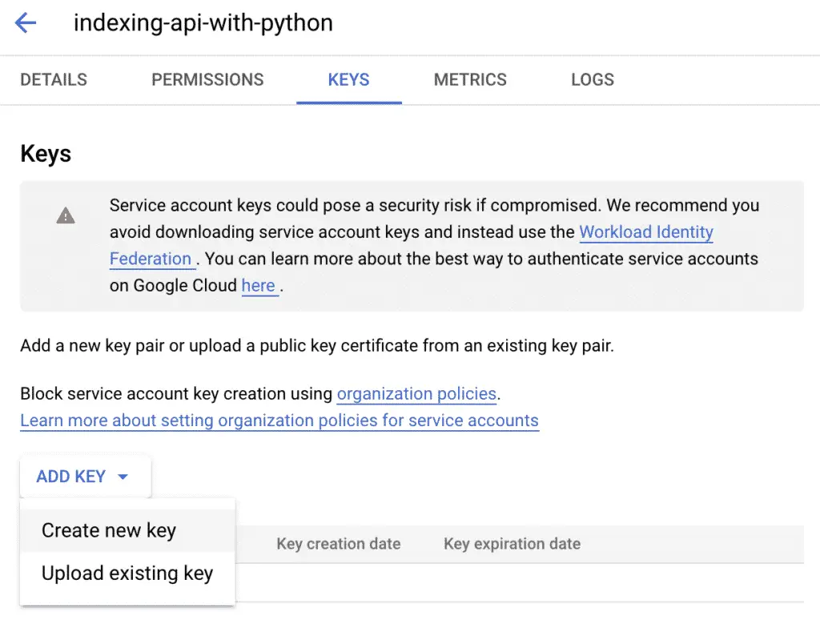This screenshot has height=644, width=820.
Task: Follow the 'here' link about Google Cloud
Action: pyautogui.click(x=259, y=285)
